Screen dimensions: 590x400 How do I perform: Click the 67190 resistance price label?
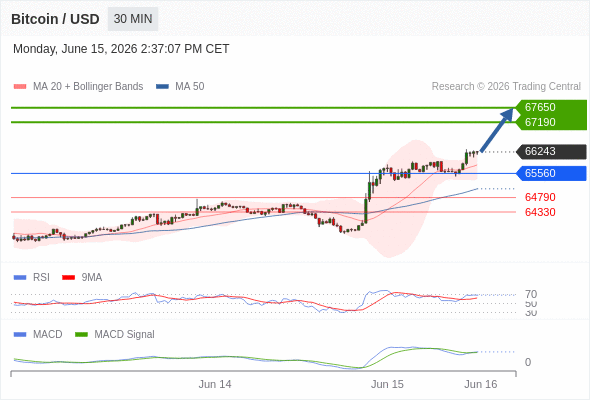540,122
